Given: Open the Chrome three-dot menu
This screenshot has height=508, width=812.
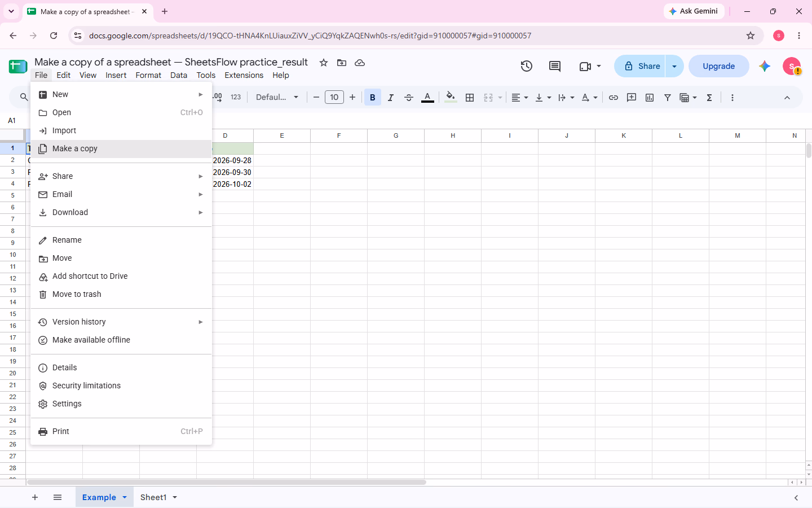Looking at the screenshot, I should pos(799,36).
